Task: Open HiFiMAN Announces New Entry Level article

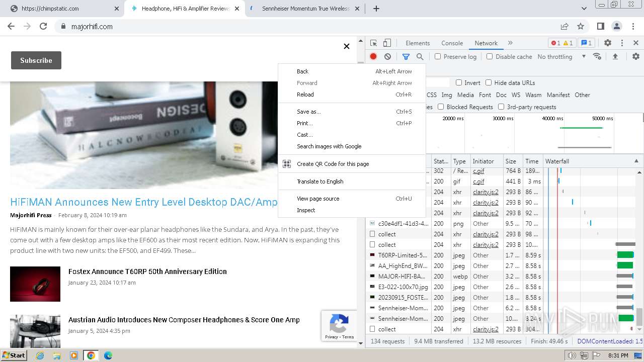Action: [144, 202]
